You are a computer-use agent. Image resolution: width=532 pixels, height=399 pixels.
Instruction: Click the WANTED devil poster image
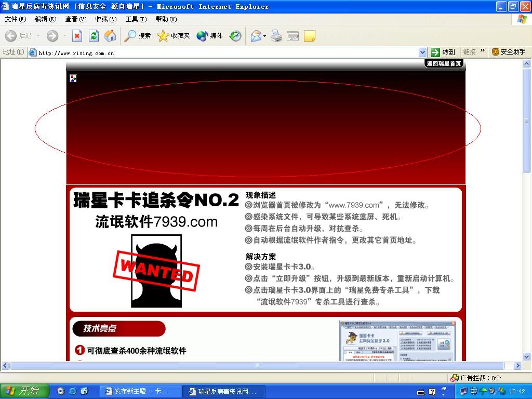click(156, 271)
